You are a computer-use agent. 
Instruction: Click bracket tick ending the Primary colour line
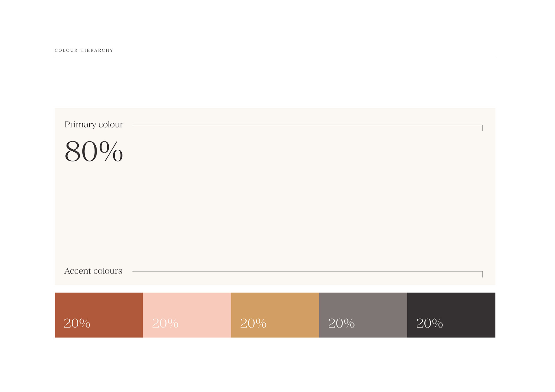coord(482,128)
